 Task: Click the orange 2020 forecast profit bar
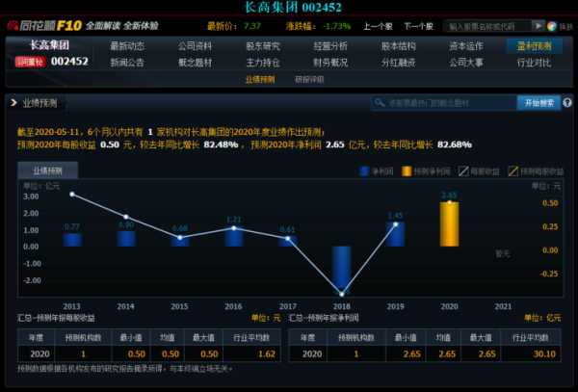pyautogui.click(x=449, y=223)
